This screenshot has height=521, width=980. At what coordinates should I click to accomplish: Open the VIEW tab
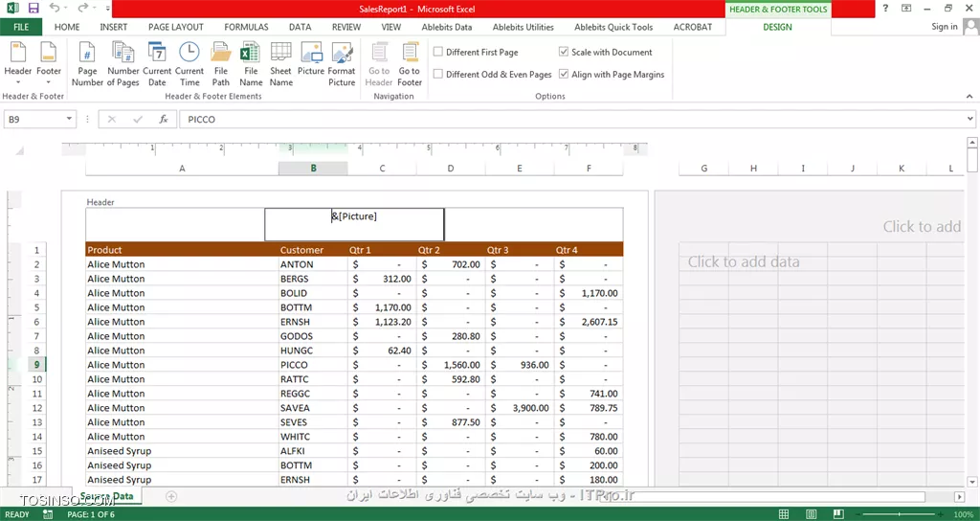[391, 27]
